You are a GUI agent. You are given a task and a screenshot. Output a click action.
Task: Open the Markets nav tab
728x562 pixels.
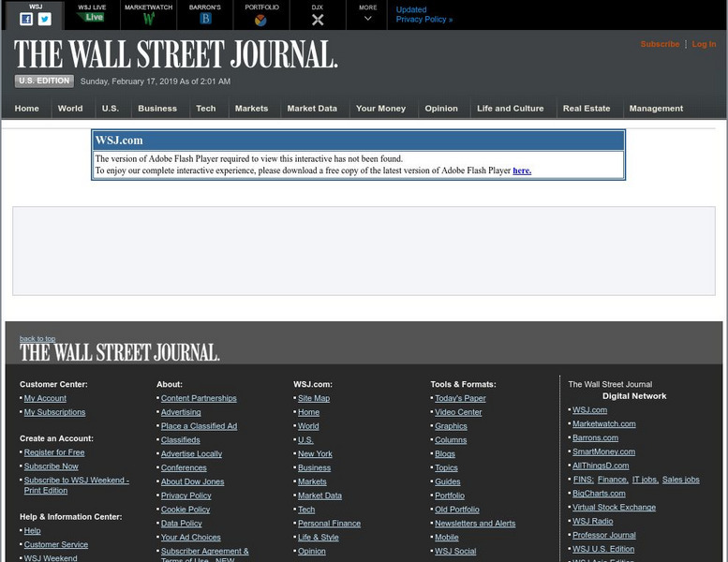pos(251,108)
